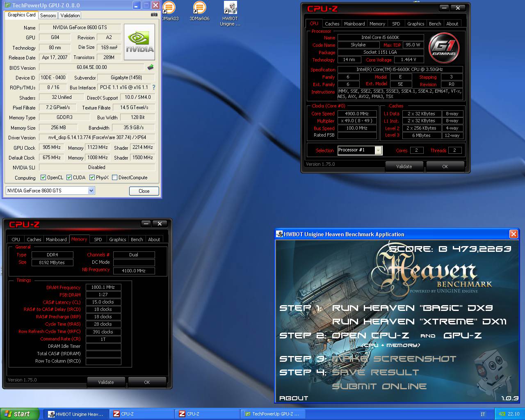
Task: Open the GPU selection dropdown in GPU-Z
Action: [x=91, y=190]
